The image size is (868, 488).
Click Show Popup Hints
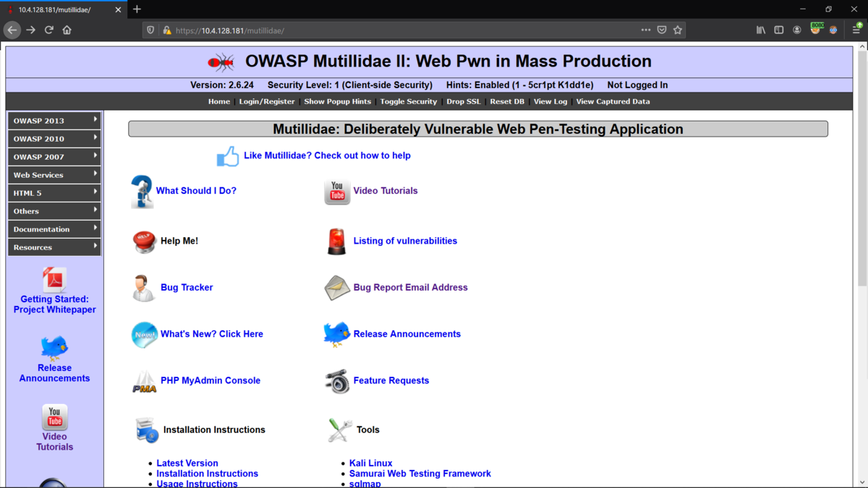coord(338,102)
